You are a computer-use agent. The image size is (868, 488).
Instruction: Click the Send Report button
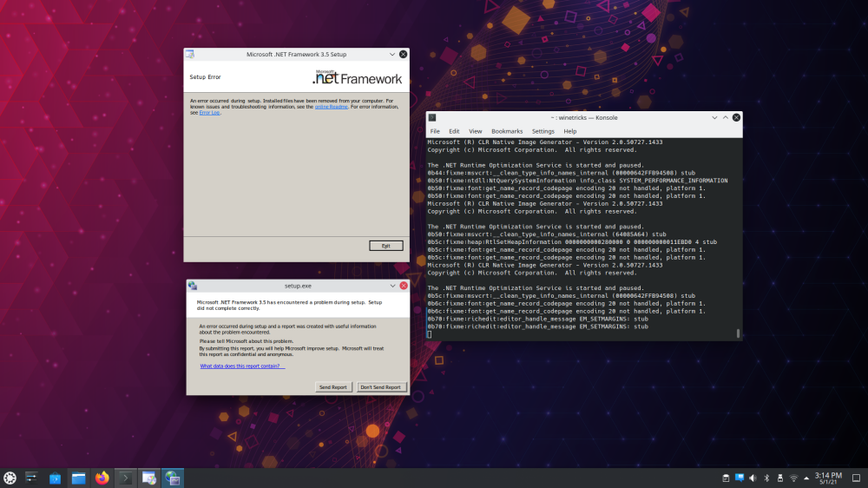pyautogui.click(x=332, y=387)
